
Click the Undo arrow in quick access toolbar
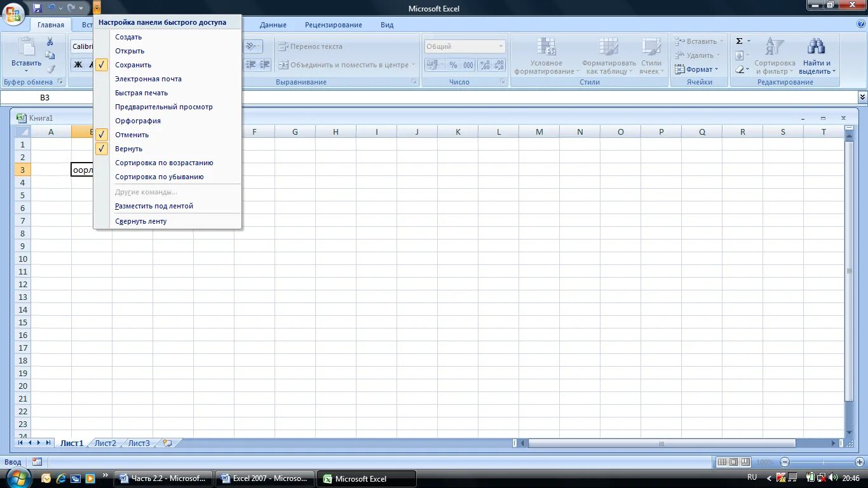point(52,8)
